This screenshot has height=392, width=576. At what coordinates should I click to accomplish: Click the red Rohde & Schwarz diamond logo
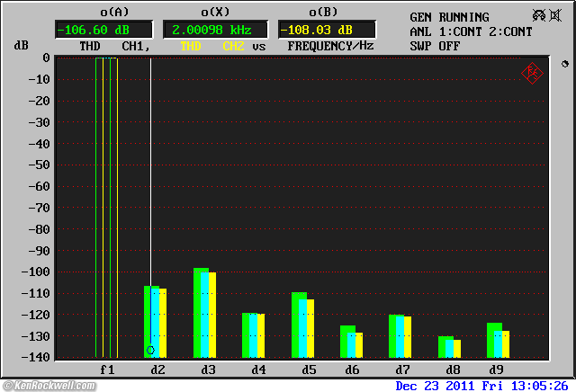532,74
